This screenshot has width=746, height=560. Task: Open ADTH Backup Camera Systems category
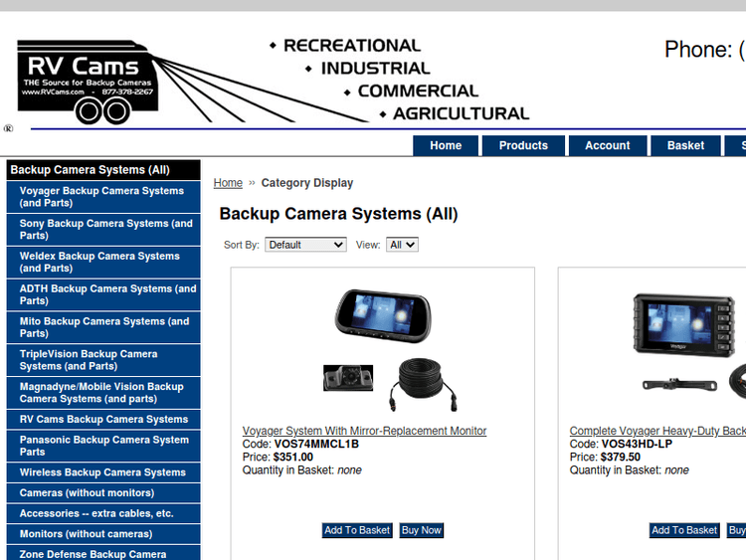103,295
